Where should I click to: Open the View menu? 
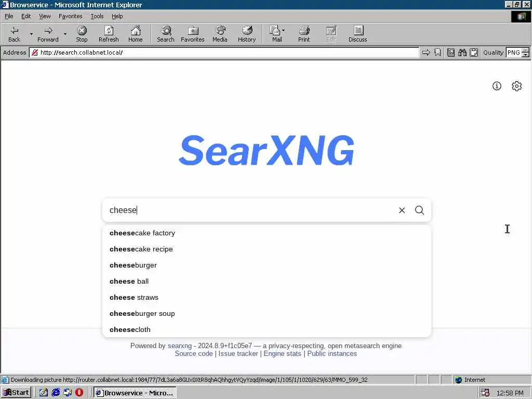tap(45, 16)
